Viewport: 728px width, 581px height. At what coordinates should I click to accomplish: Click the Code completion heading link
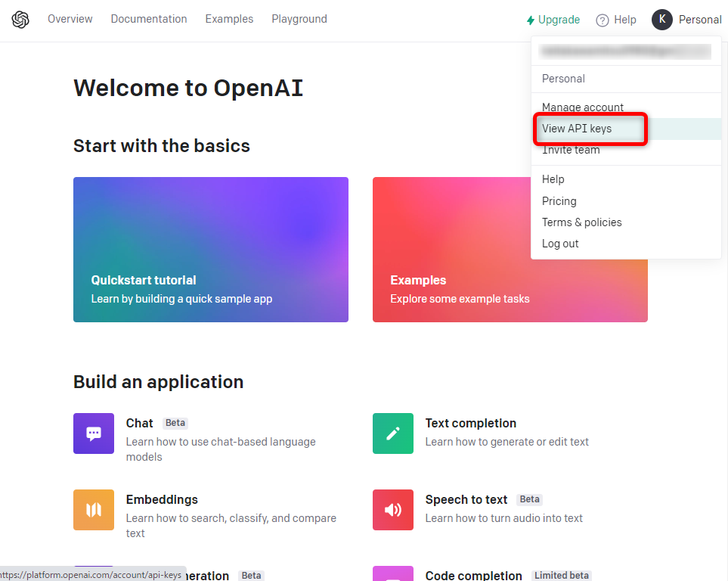click(473, 576)
